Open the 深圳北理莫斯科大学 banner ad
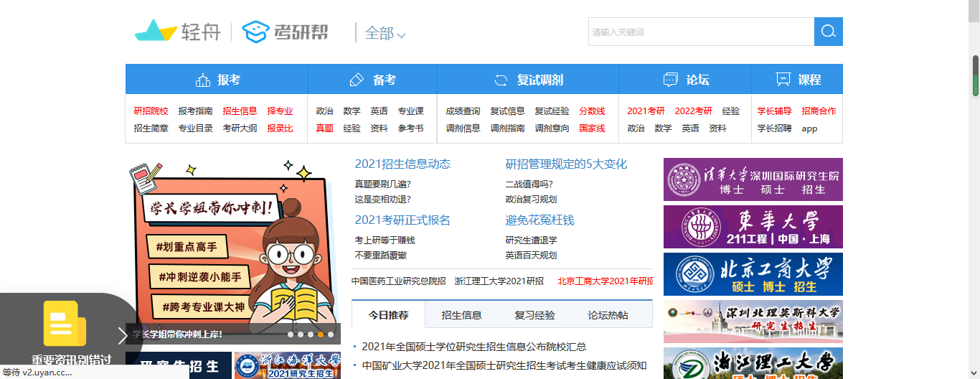Screen dimensions: 980x379 (x=753, y=322)
